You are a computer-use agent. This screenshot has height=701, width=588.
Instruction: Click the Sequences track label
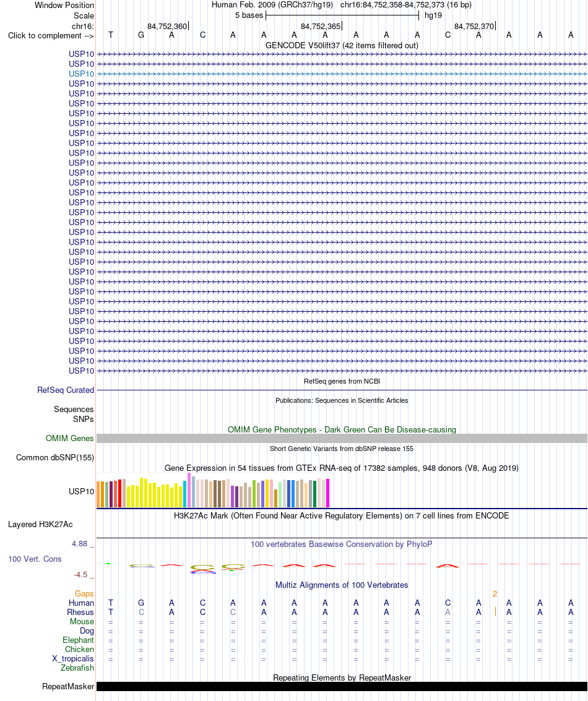pos(74,409)
